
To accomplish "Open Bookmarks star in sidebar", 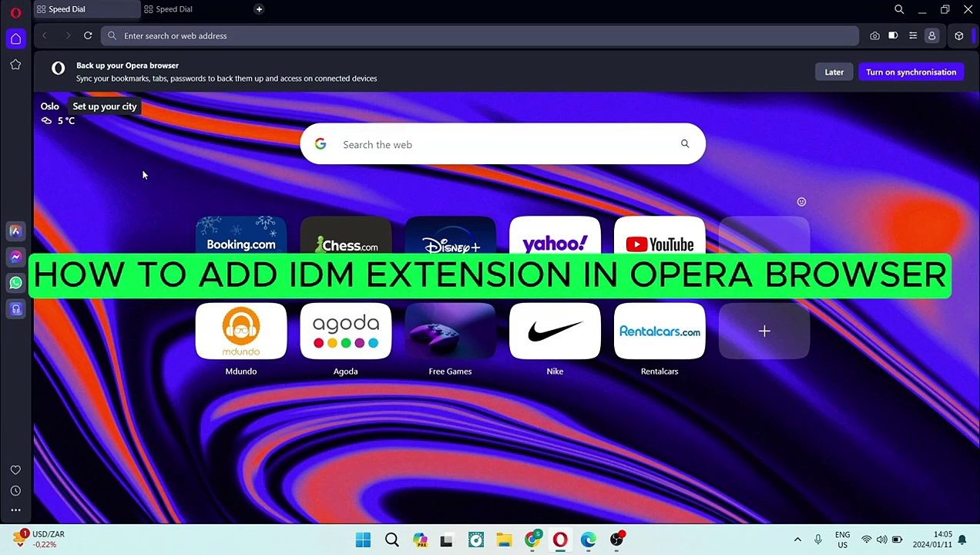I will click(x=15, y=65).
